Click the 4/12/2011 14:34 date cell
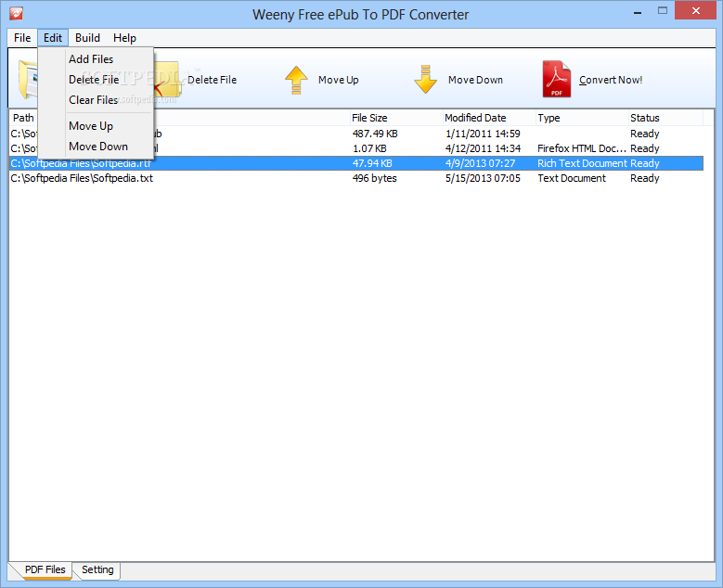 tap(483, 148)
